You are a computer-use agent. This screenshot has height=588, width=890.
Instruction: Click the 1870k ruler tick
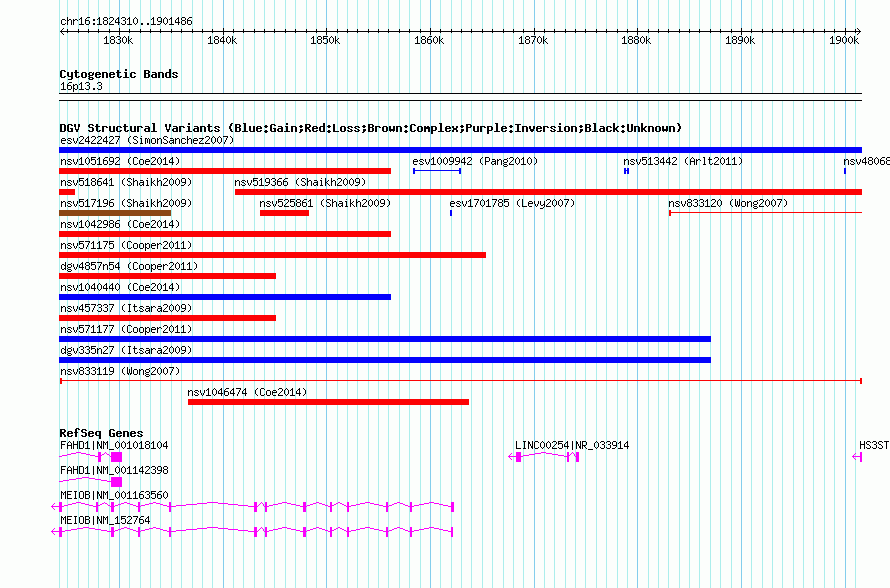click(533, 40)
